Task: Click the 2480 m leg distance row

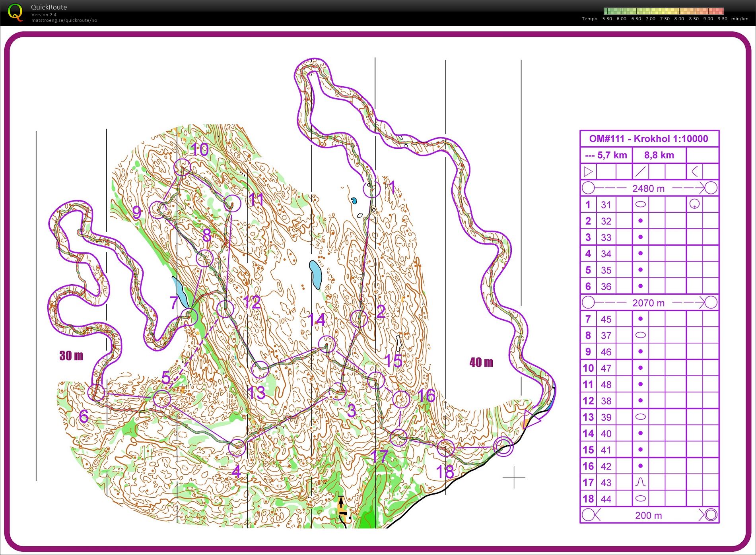Action: pos(649,188)
